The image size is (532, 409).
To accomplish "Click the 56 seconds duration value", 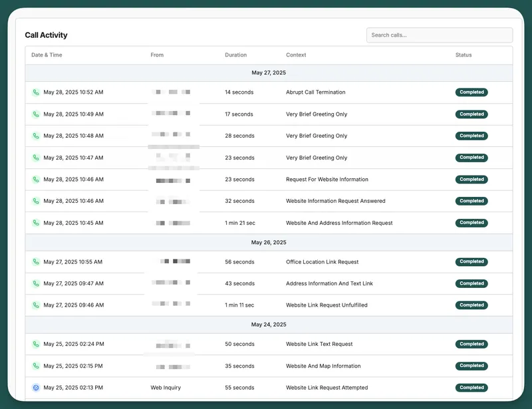I will click(239, 262).
